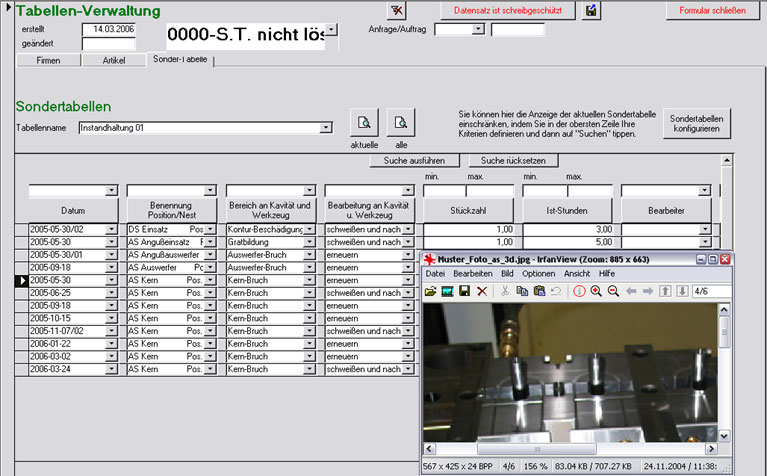
Task: Go to next image right arrow
Action: 648,292
